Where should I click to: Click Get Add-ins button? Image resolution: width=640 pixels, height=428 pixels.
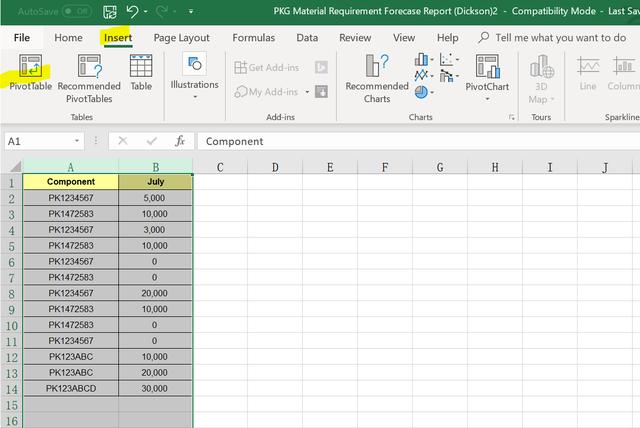[267, 67]
